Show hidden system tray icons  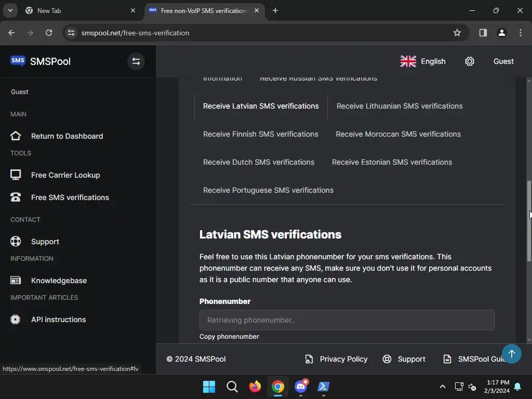pos(443,387)
